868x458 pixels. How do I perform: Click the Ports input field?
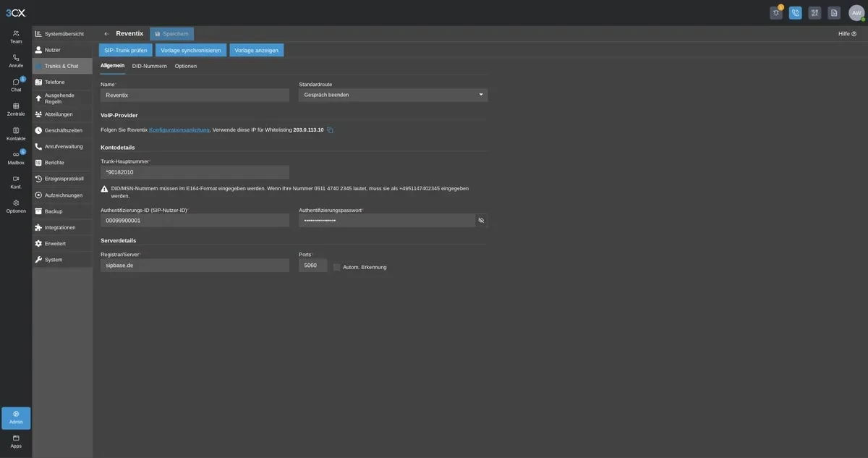click(312, 266)
